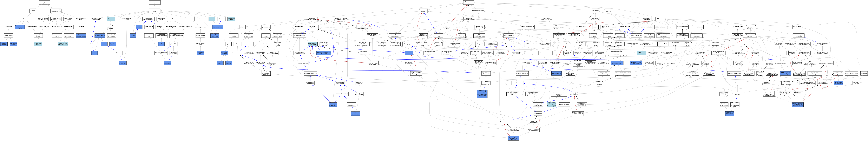The width and height of the screenshot is (868, 141).
Task: Select the distal axon node
Action: click(x=119, y=53)
